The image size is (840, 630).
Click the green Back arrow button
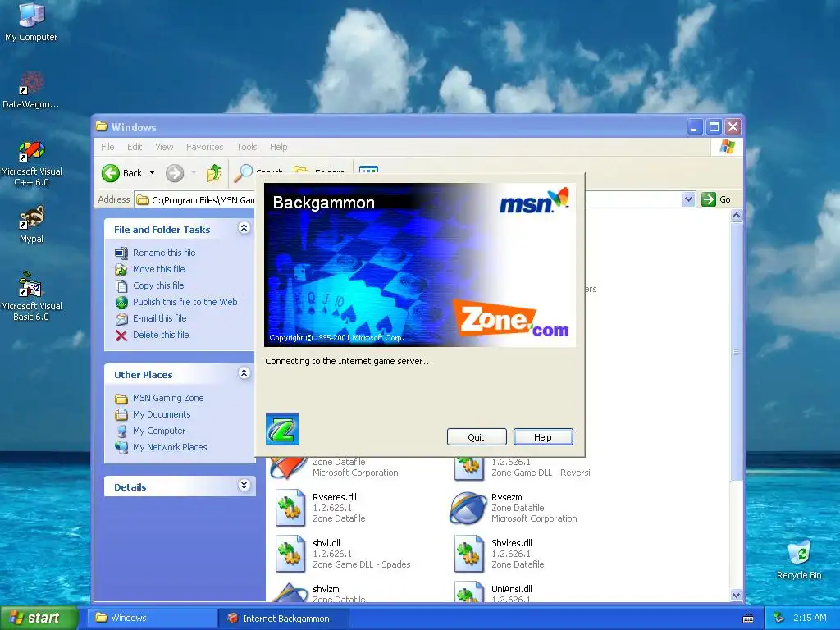click(x=111, y=173)
